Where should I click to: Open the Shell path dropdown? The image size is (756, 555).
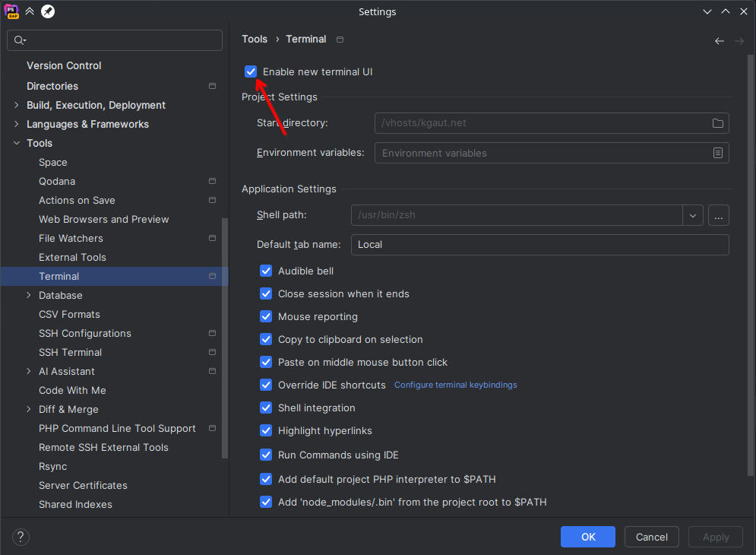692,215
